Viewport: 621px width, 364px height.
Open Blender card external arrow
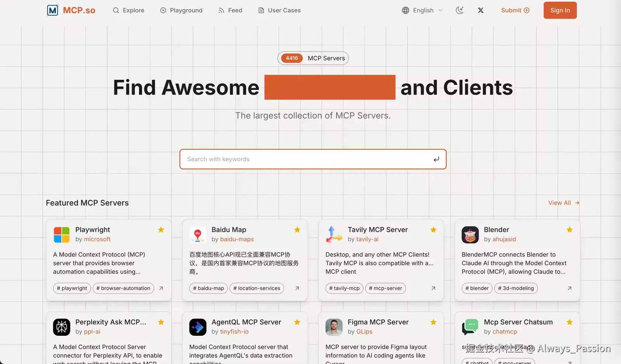570,288
